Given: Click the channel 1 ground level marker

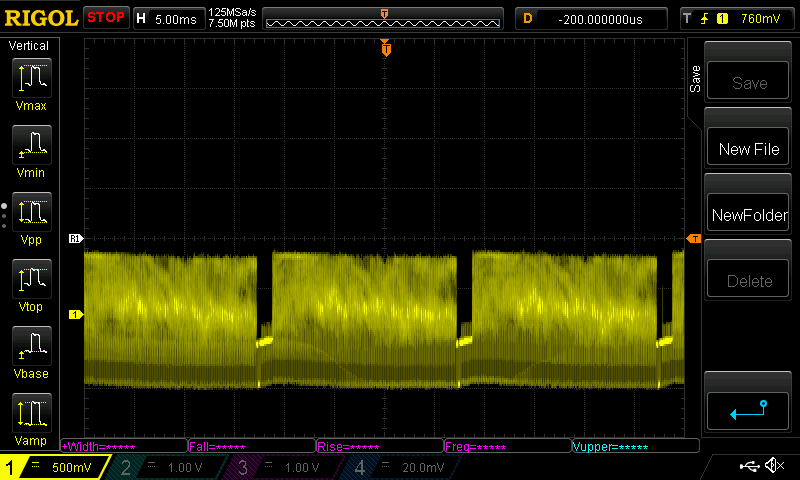Looking at the screenshot, I should (x=76, y=315).
